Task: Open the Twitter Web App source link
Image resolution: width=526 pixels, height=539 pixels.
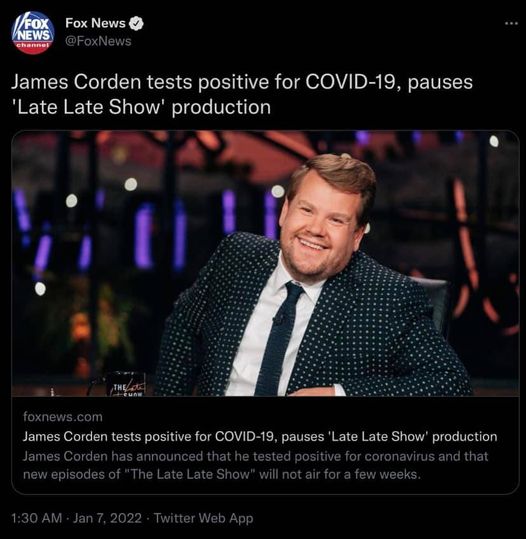Action: [x=204, y=518]
